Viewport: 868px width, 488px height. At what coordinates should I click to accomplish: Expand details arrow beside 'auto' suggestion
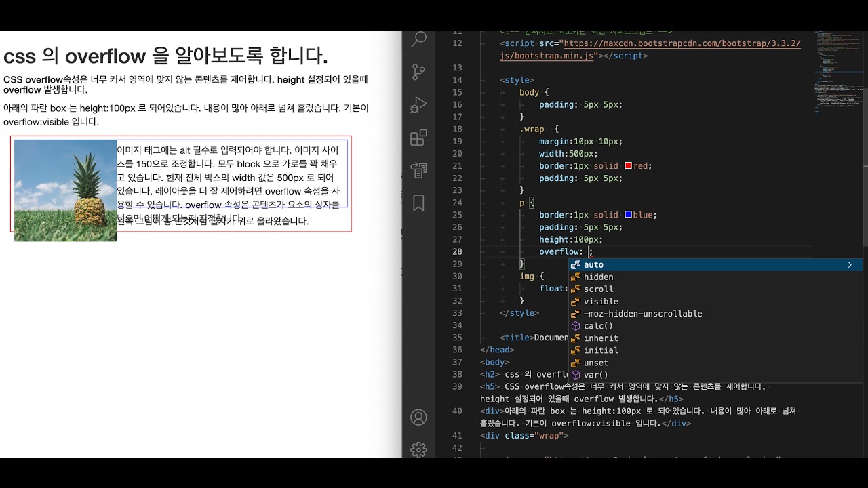coord(849,264)
